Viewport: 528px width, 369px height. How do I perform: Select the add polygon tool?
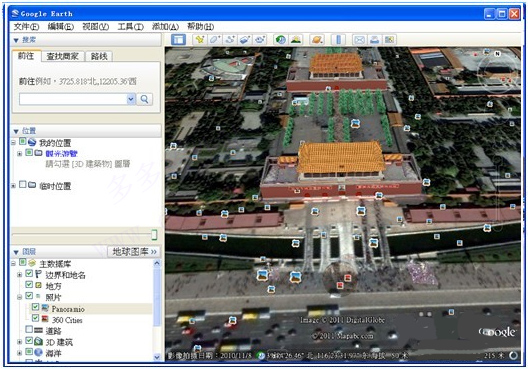(x=214, y=40)
